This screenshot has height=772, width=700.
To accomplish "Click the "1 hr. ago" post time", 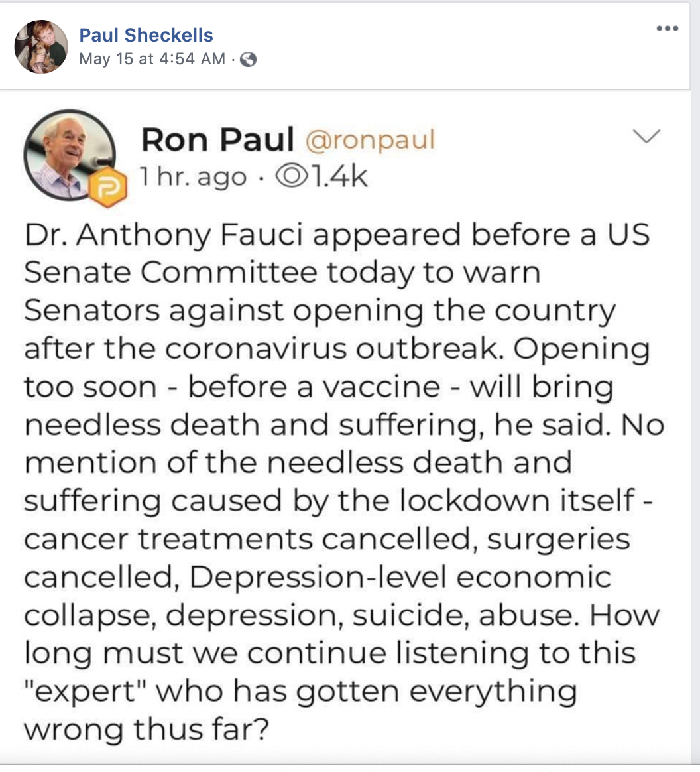I will point(193,176).
